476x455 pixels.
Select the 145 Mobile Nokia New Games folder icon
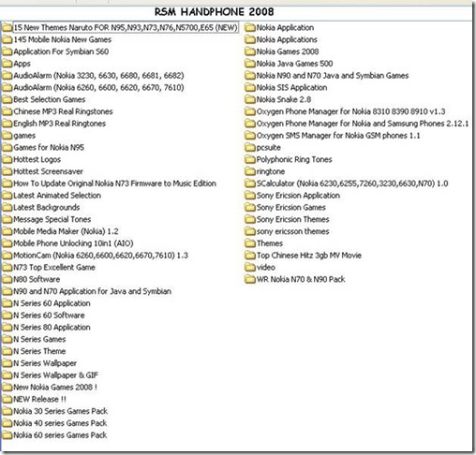coord(7,39)
